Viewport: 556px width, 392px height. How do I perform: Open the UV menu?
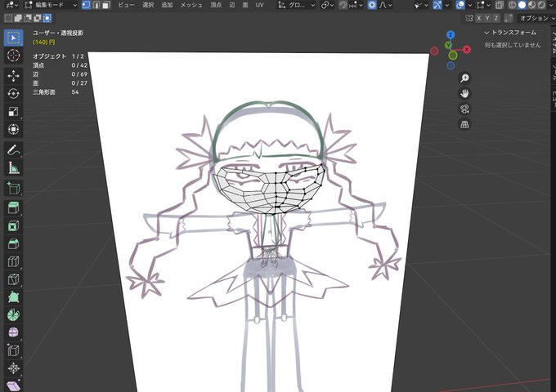click(259, 5)
